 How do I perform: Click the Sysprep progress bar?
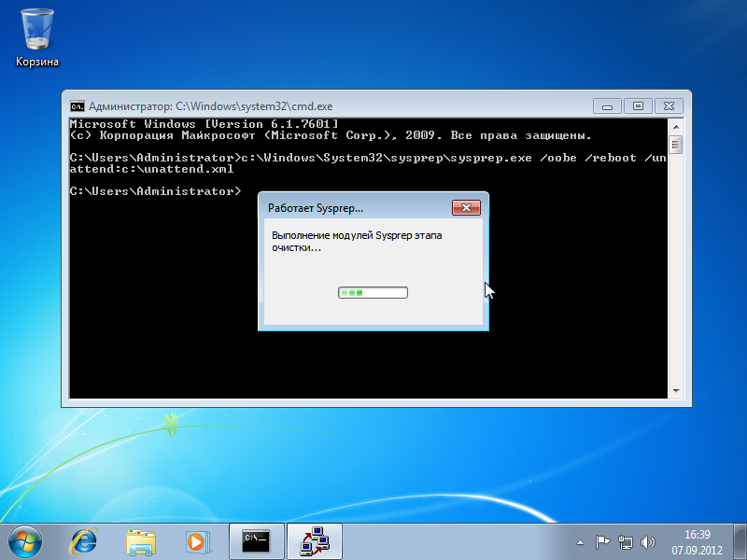tap(373, 292)
